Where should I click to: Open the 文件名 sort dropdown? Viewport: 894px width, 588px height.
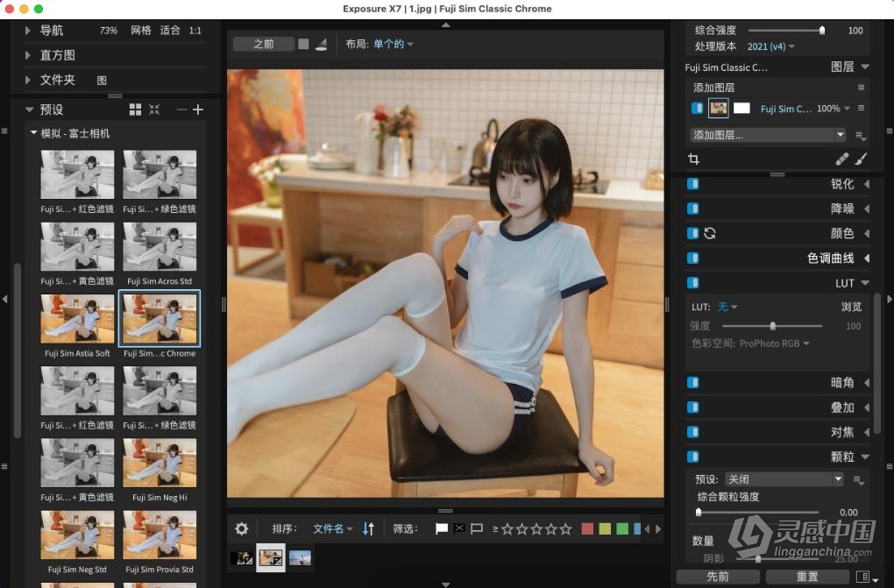point(333,528)
